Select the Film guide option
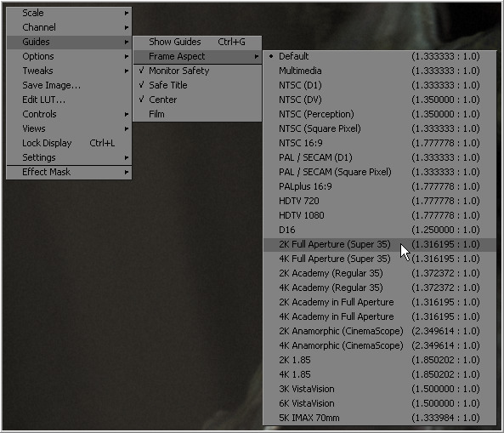This screenshot has width=504, height=433. coord(197,114)
